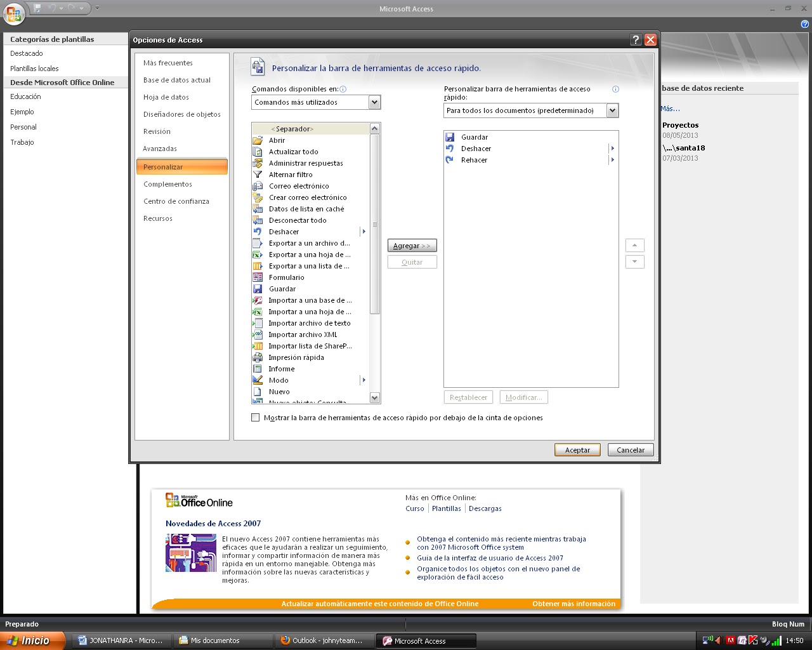812x650 pixels.
Task: Select Avanzadas category
Action: 181,149
